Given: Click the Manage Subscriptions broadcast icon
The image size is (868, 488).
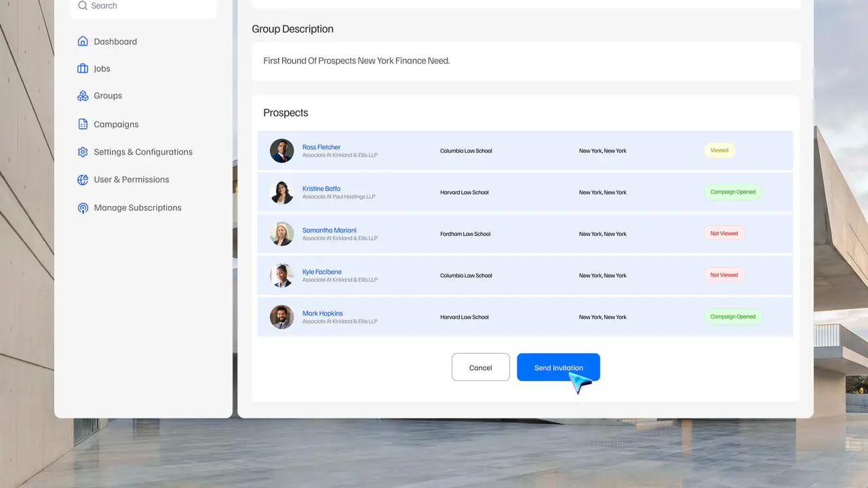Looking at the screenshot, I should tap(83, 208).
